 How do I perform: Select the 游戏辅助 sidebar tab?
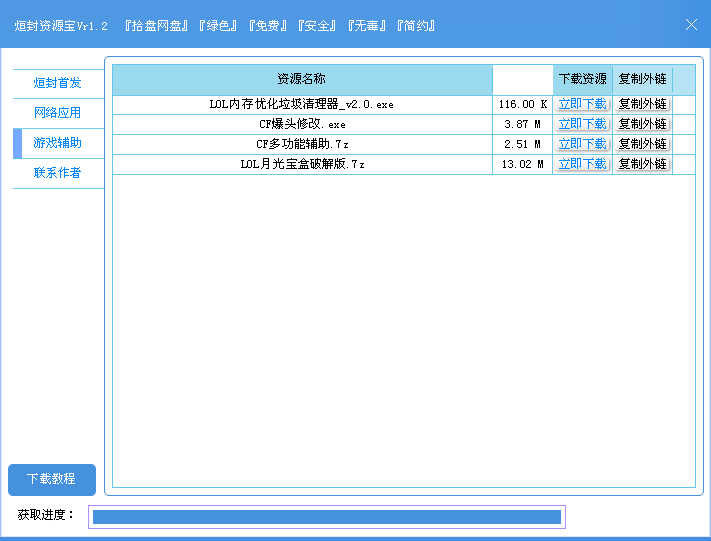[58, 143]
